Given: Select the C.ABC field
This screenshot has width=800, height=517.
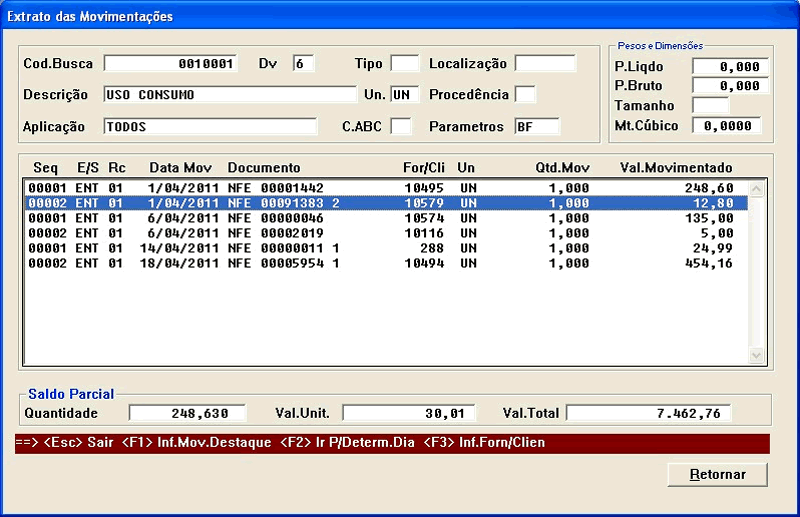Looking at the screenshot, I should 401,127.
